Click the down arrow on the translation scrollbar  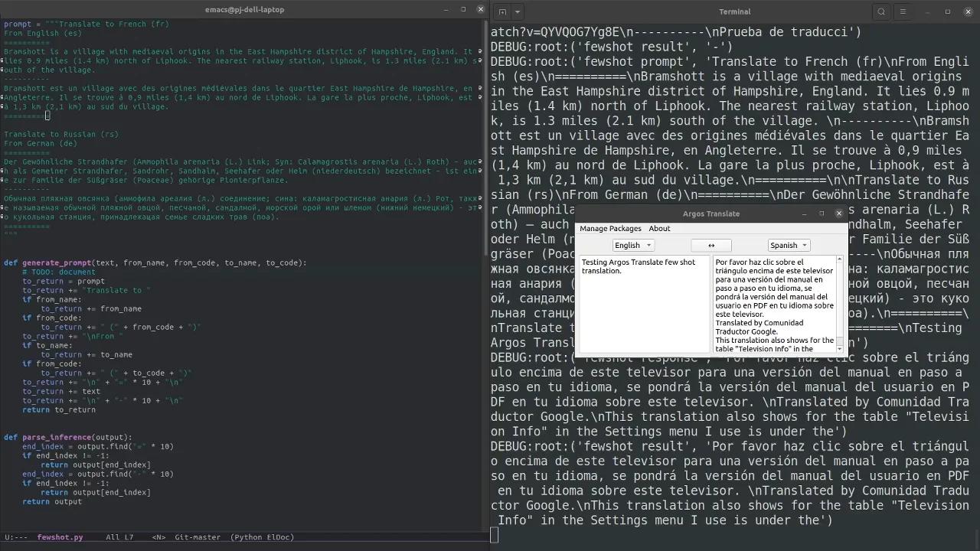pos(838,349)
